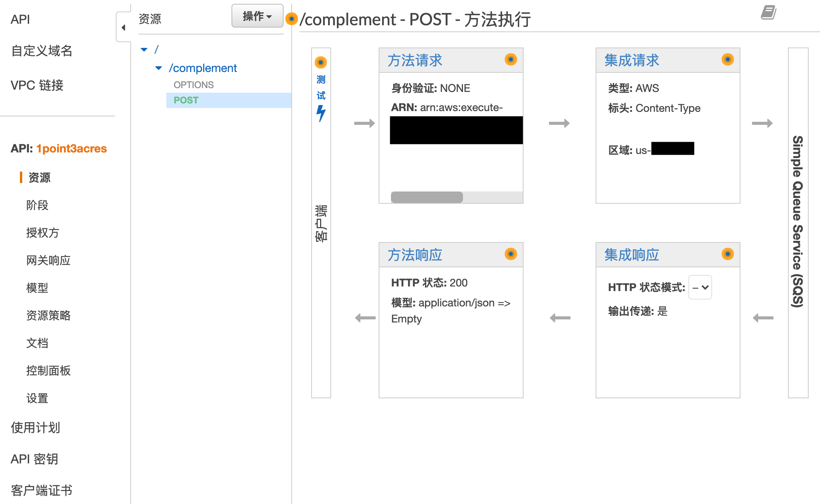Click the orange dot above 测试

click(321, 62)
